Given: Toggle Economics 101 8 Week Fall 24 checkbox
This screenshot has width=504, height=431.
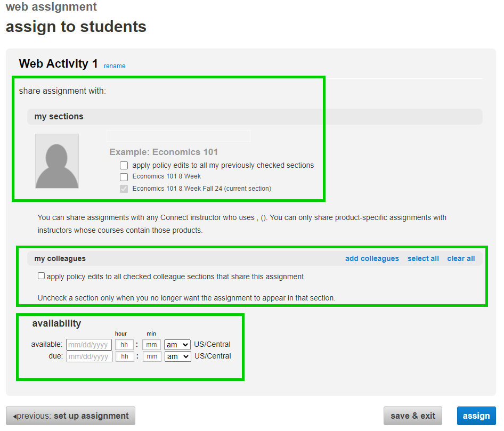Looking at the screenshot, I should 124,189.
